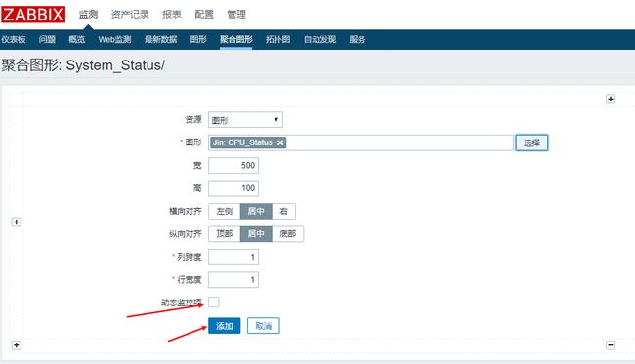Click the 选择 button
This screenshot has height=364, width=635.
click(531, 142)
